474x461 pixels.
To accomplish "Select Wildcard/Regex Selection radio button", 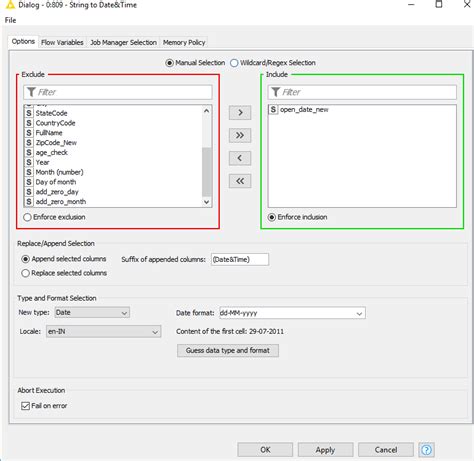I will pyautogui.click(x=234, y=63).
